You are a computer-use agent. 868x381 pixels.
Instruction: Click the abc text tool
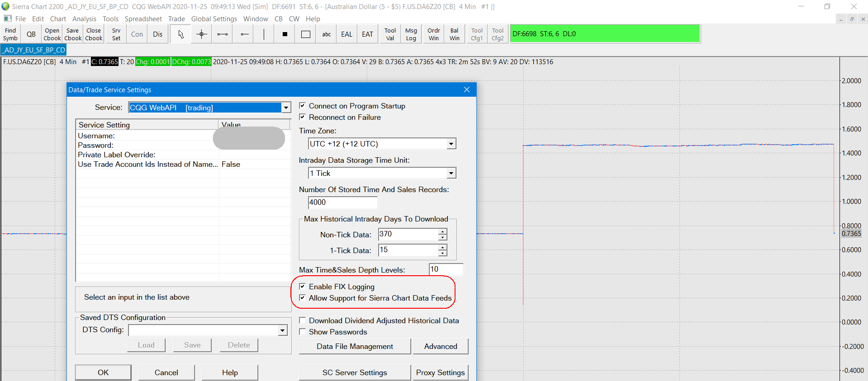click(326, 34)
